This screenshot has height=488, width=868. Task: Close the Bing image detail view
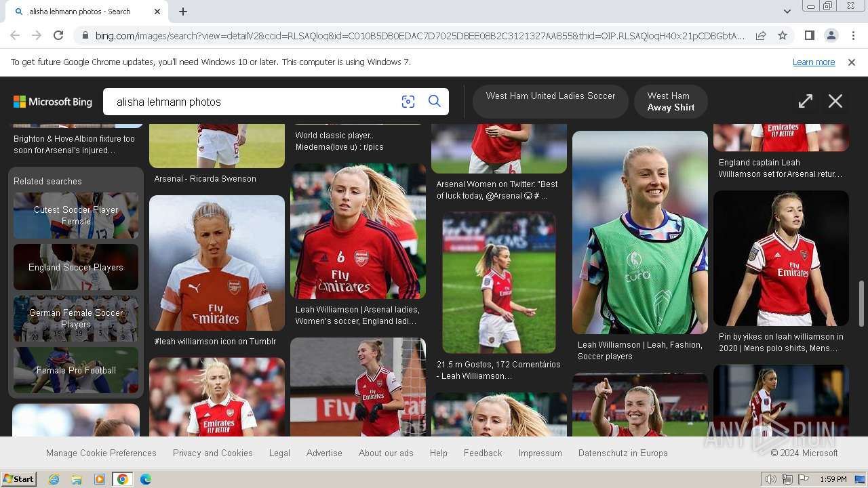835,101
